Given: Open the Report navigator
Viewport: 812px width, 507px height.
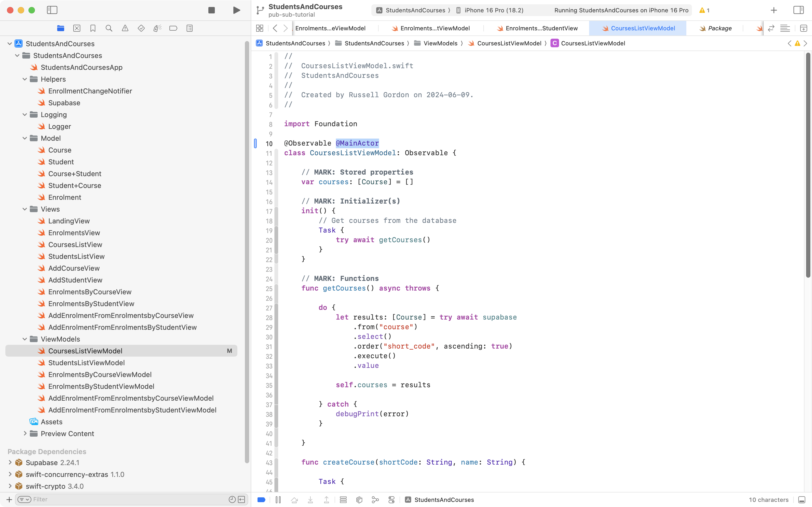Looking at the screenshot, I should pyautogui.click(x=189, y=28).
